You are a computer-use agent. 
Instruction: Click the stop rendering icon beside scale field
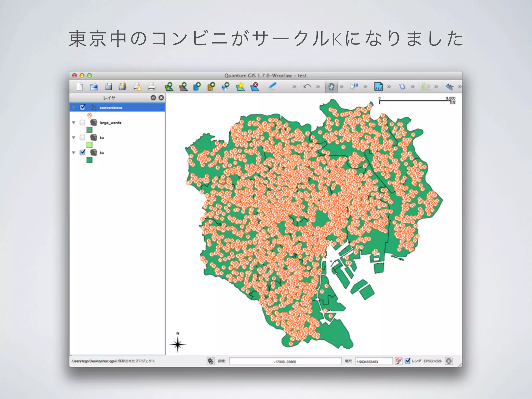[x=398, y=361]
